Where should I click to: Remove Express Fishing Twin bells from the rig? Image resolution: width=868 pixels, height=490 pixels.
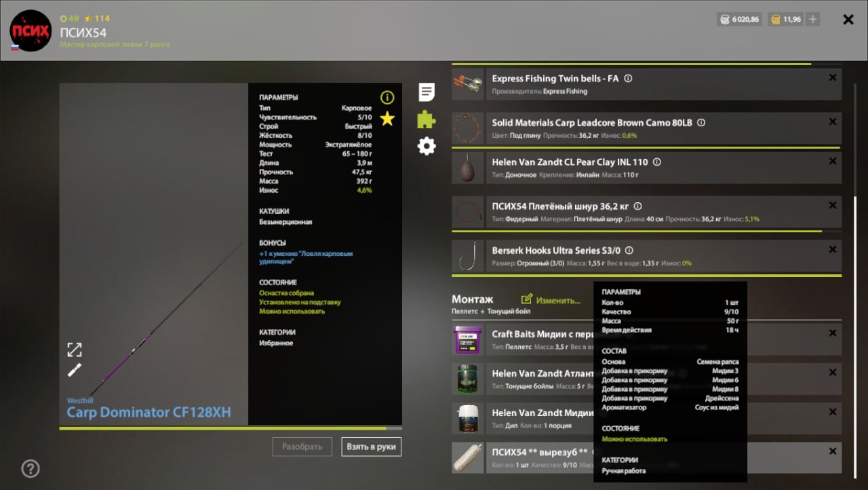click(833, 77)
